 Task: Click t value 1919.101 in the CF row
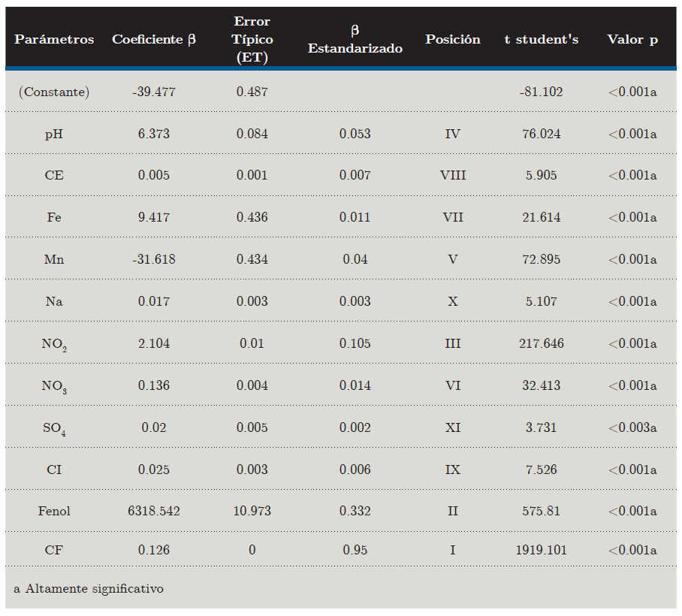pos(541,550)
